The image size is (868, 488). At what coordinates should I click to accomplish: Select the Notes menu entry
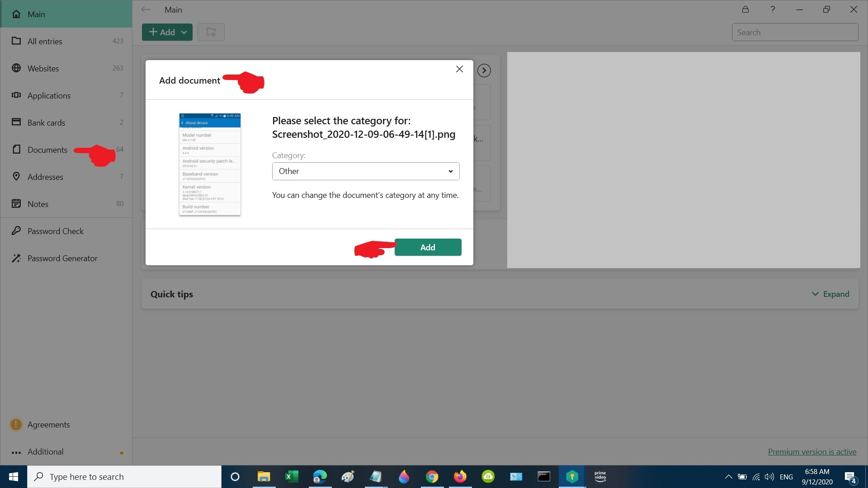tap(66, 204)
